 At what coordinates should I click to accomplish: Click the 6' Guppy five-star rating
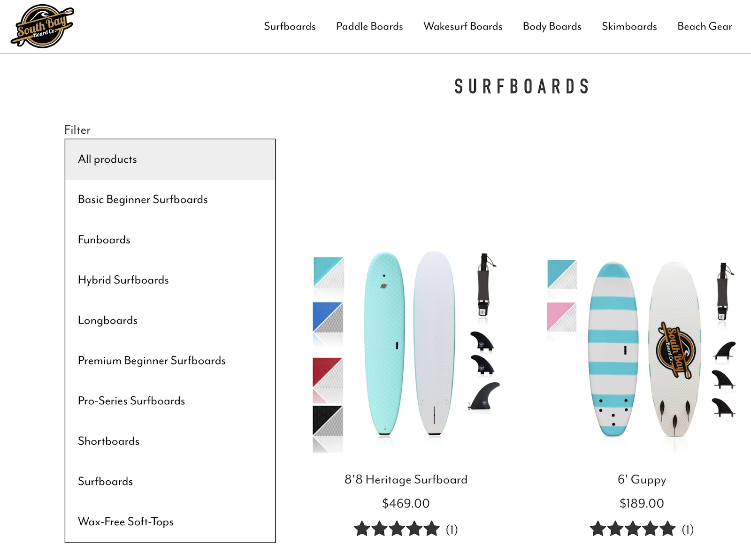633,529
